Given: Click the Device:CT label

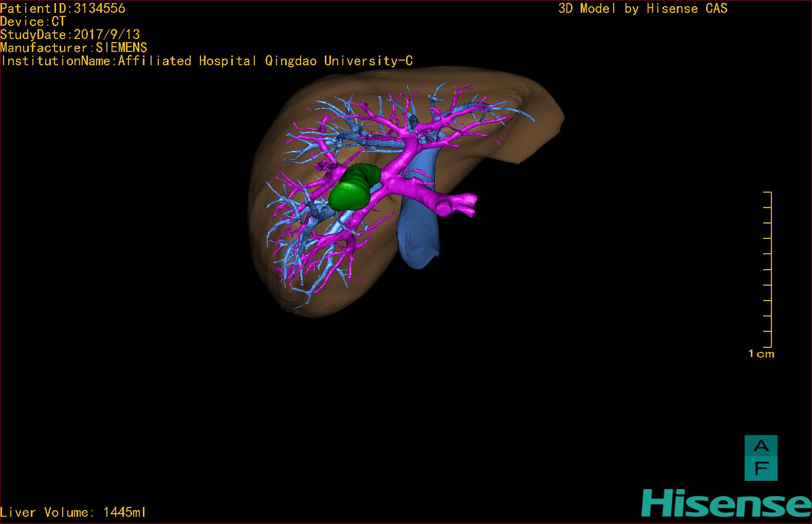Looking at the screenshot, I should tap(33, 22).
